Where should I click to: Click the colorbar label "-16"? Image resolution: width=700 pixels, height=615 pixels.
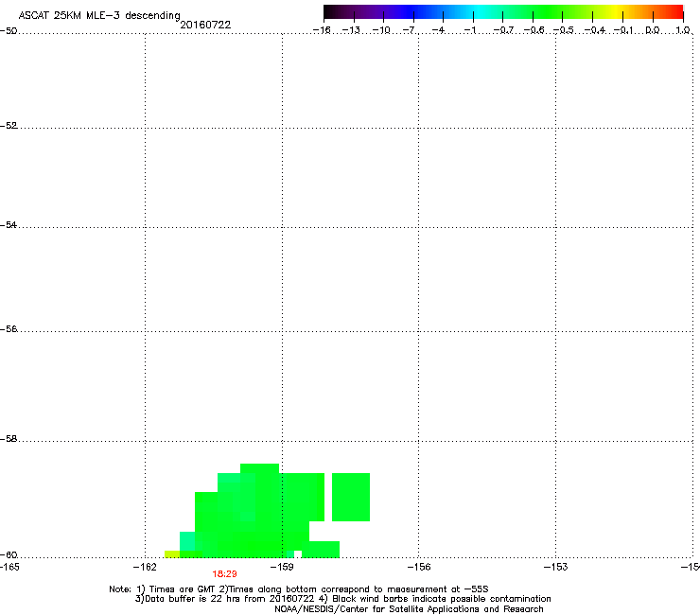(x=322, y=30)
